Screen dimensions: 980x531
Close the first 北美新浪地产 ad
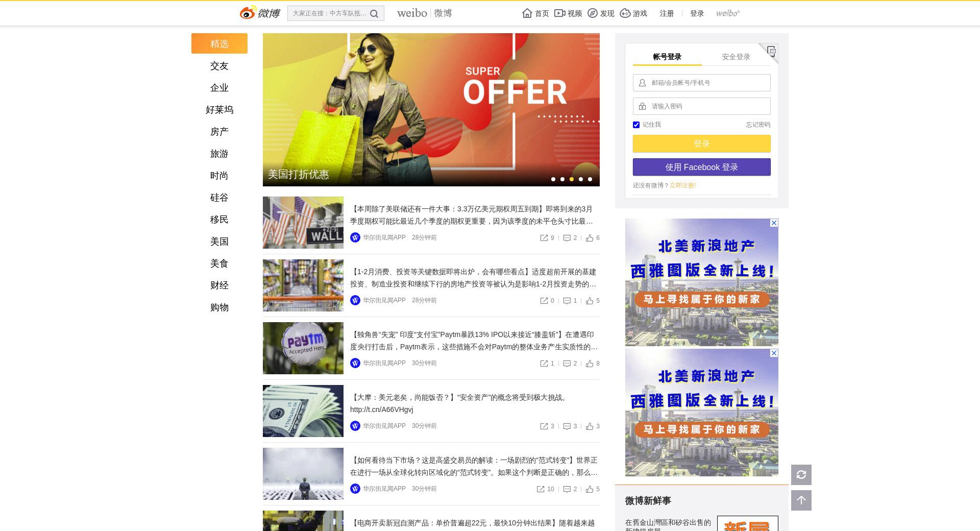click(774, 223)
